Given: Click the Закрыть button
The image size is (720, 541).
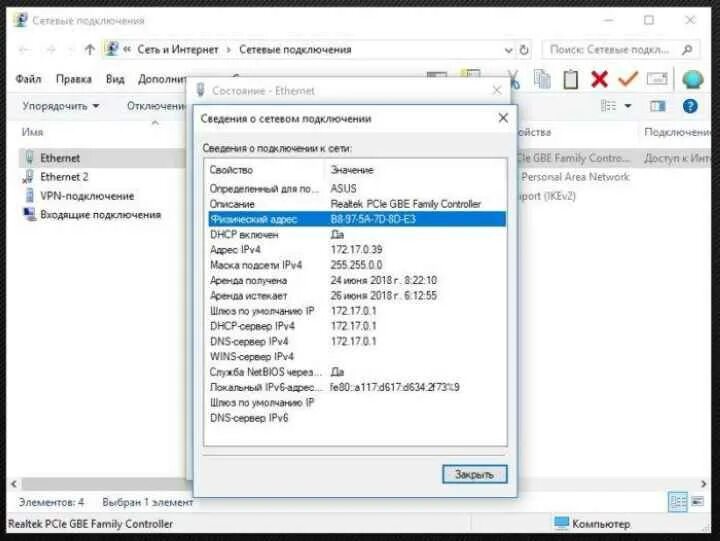Looking at the screenshot, I should [x=474, y=474].
